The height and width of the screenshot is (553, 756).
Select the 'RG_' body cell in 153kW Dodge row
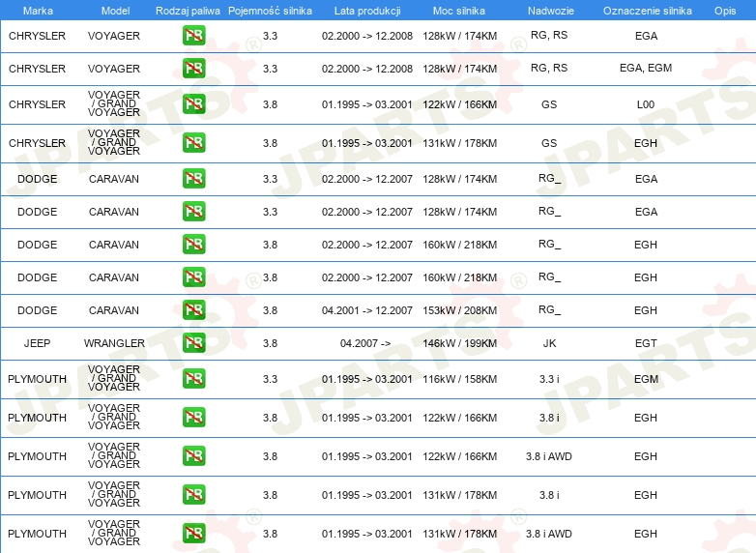[x=549, y=310]
